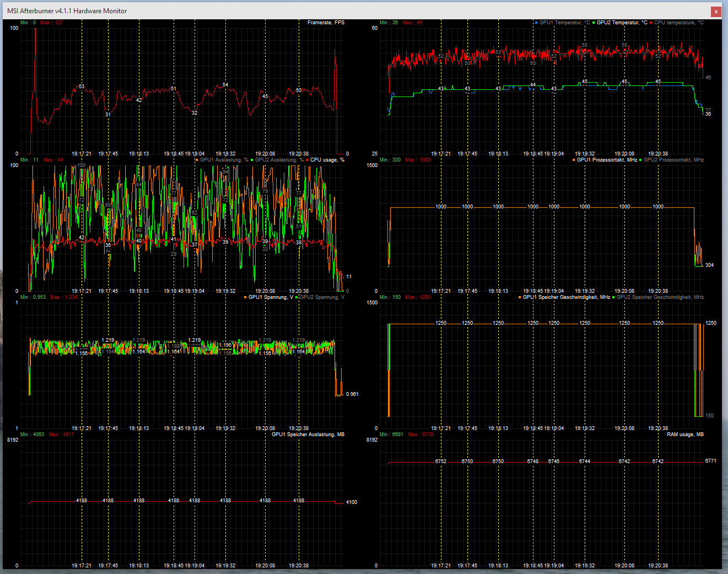Click the GPU2 Speicher Geschwindigkeit legend label
Image resolution: width=728 pixels, height=574 pixels.
pos(660,297)
